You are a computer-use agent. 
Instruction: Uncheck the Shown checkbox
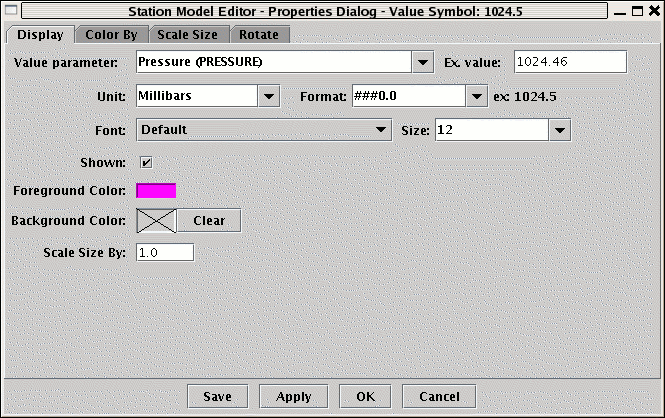(146, 162)
